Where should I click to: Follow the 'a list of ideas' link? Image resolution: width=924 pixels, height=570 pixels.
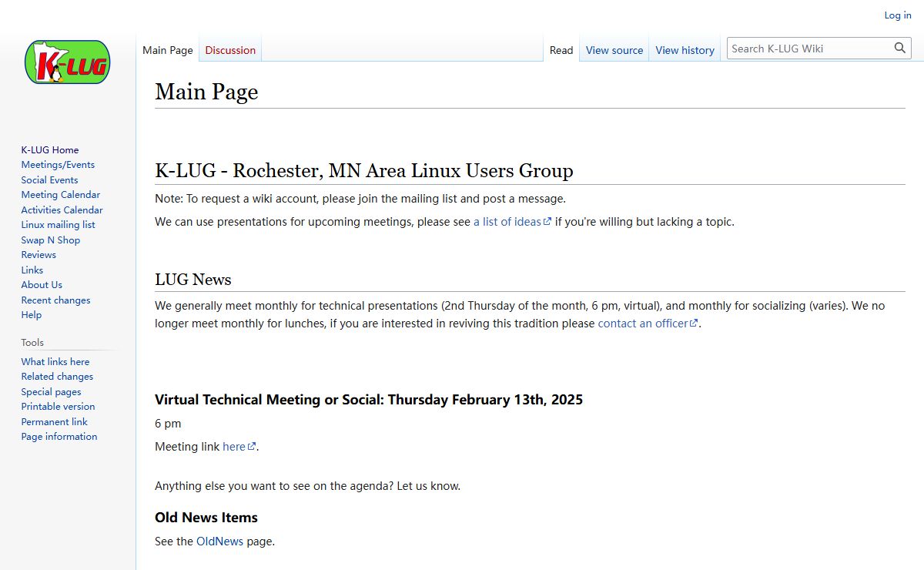(x=512, y=222)
